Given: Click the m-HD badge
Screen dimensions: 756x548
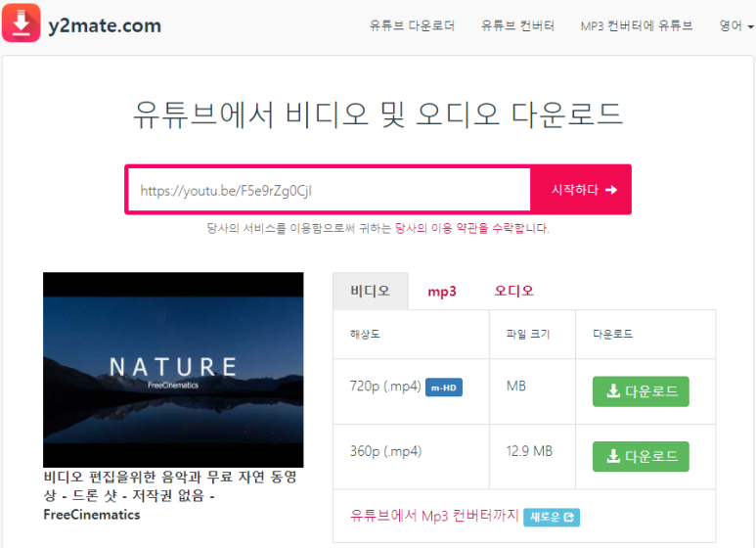Looking at the screenshot, I should click(x=444, y=388).
